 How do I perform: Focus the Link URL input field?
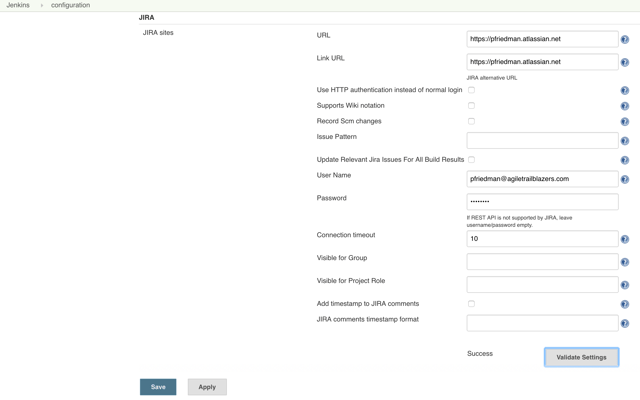542,62
